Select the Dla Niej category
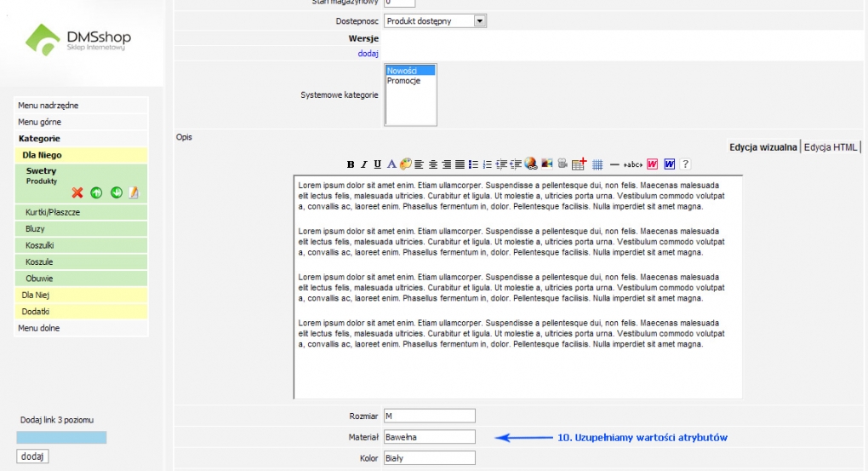Screen dimensions: 868x471 [x=81, y=296]
